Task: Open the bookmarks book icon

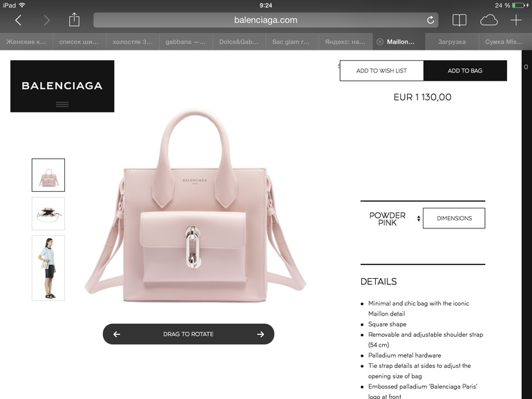Action: [459, 20]
